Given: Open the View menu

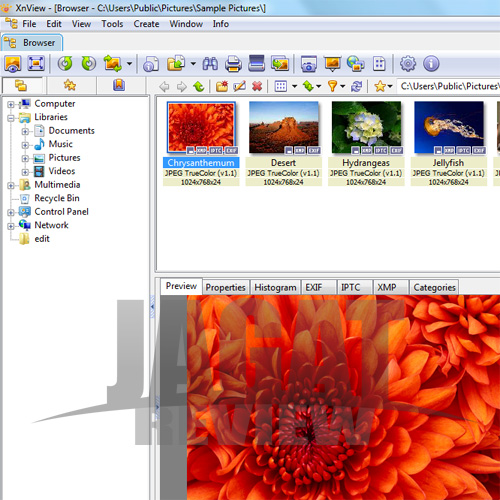Looking at the screenshot, I should coord(81,24).
